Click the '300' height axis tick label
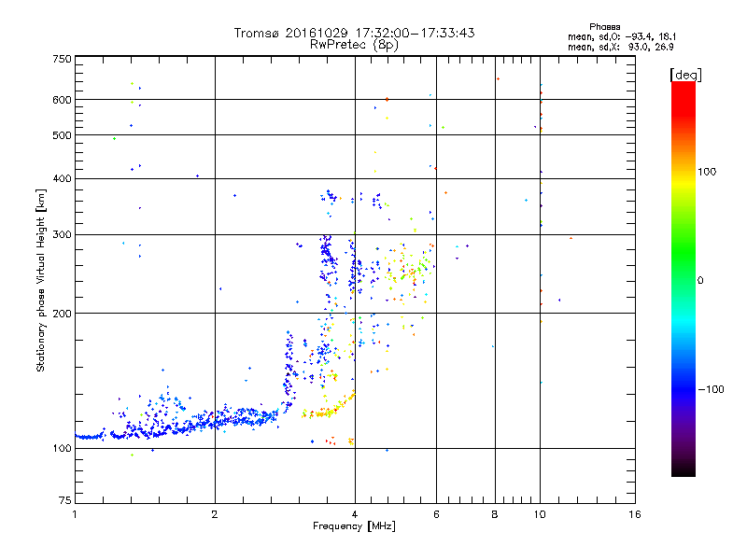 [x=62, y=235]
